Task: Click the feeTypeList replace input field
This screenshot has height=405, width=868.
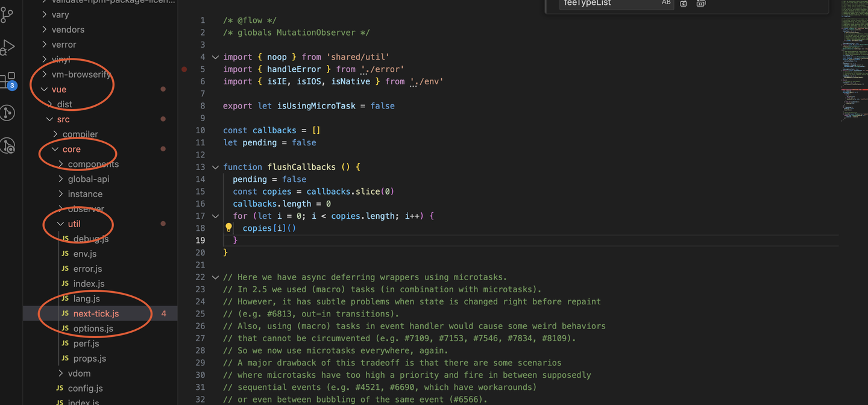Action: pyautogui.click(x=607, y=4)
